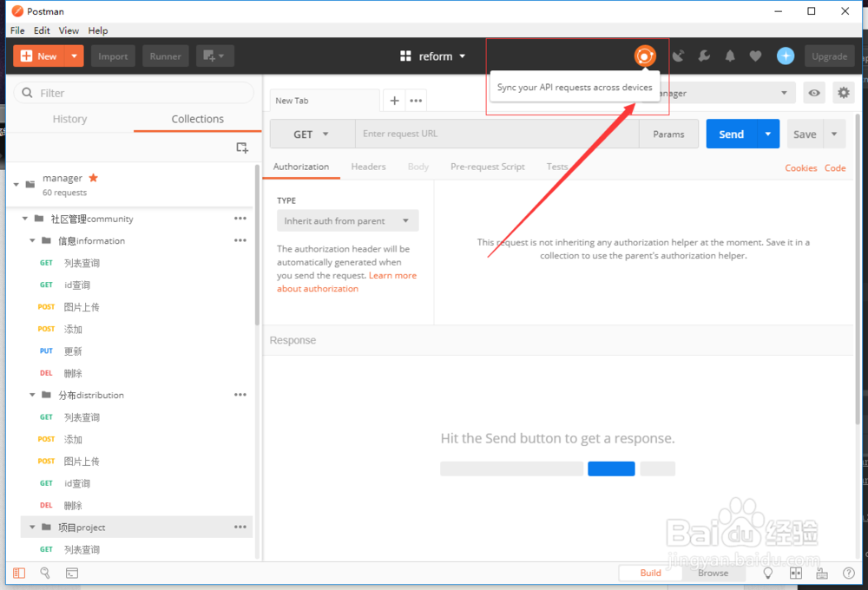Image resolution: width=868 pixels, height=590 pixels.
Task: Switch layout to Browse mode
Action: 713,573
